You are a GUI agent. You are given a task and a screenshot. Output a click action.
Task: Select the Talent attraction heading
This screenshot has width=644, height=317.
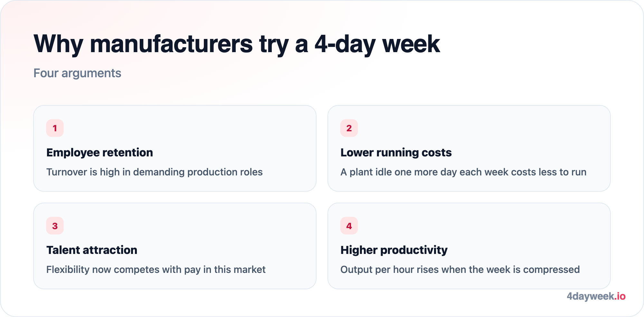pos(92,250)
